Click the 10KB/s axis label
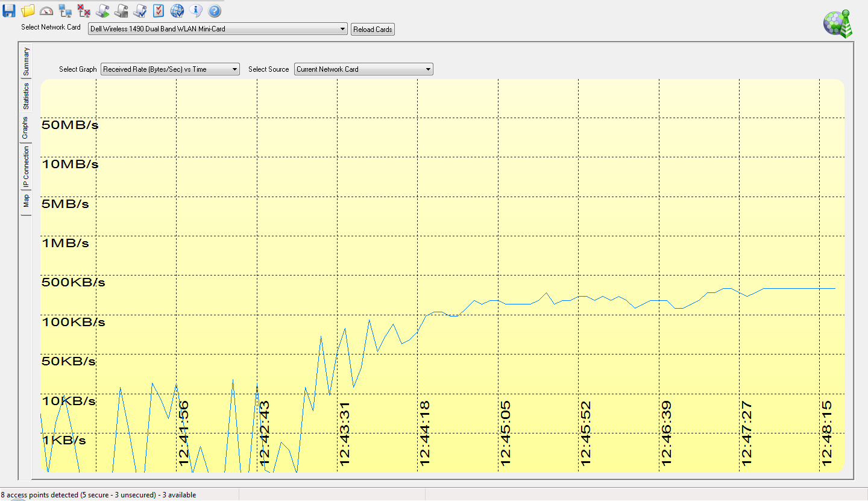Image resolution: width=868 pixels, height=501 pixels. (68, 401)
